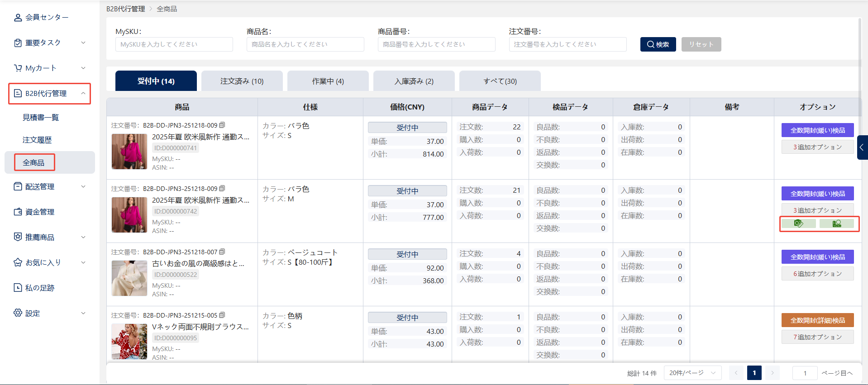Open thumbnail of beige coat D000000522
Screen dimensions: 868x385
coord(129,278)
